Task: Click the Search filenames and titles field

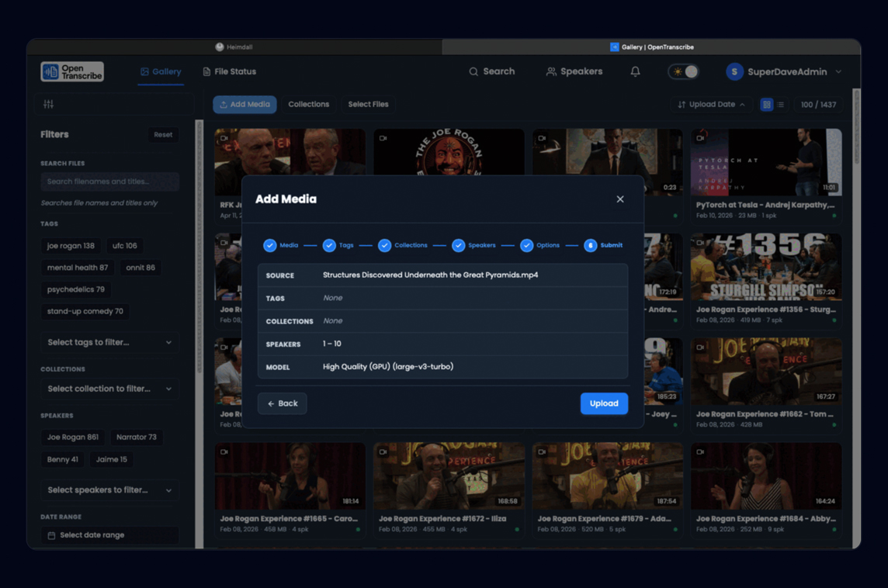Action: tap(109, 182)
